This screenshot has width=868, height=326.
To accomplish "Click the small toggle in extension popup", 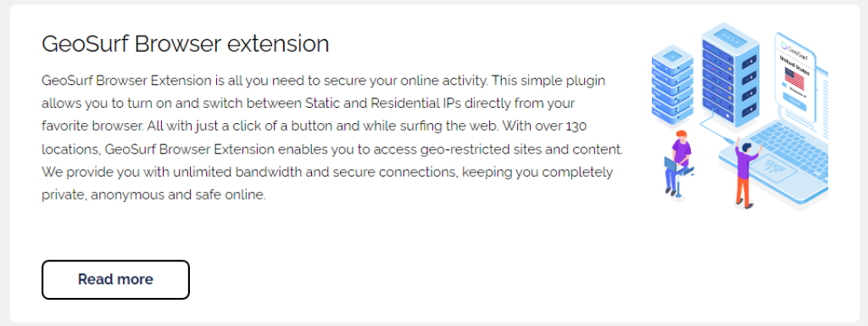I will 785,85.
